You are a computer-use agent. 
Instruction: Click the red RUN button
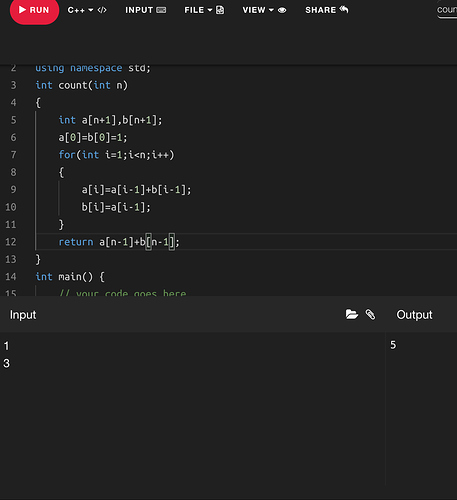(x=34, y=10)
